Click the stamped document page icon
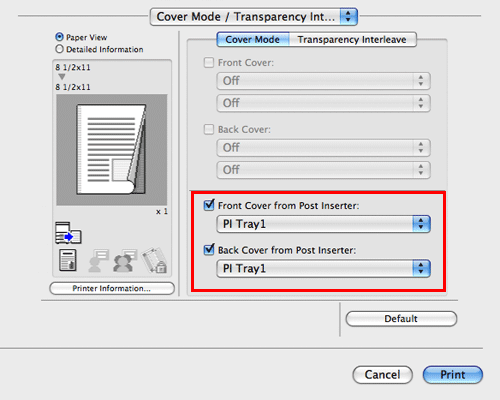500x400 pixels. tap(68, 260)
